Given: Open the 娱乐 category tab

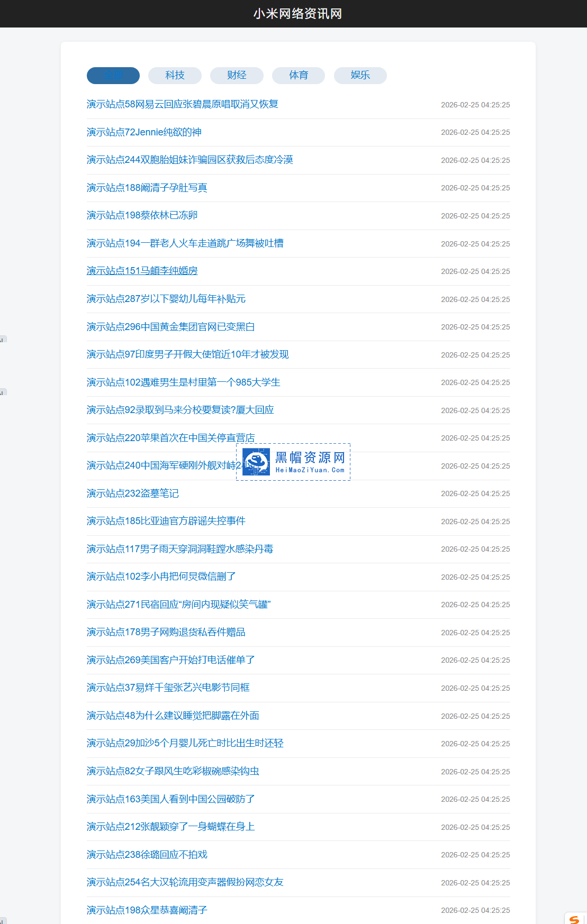Looking at the screenshot, I should pos(360,75).
